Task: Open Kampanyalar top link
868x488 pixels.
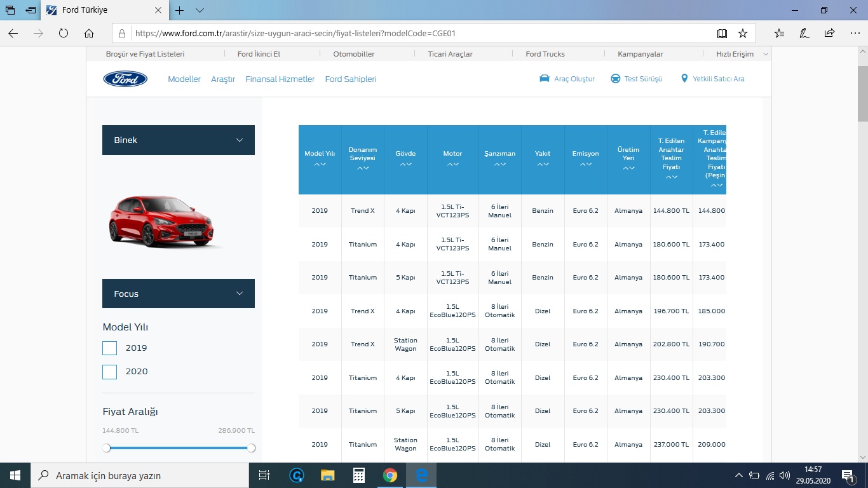Action: (x=641, y=54)
